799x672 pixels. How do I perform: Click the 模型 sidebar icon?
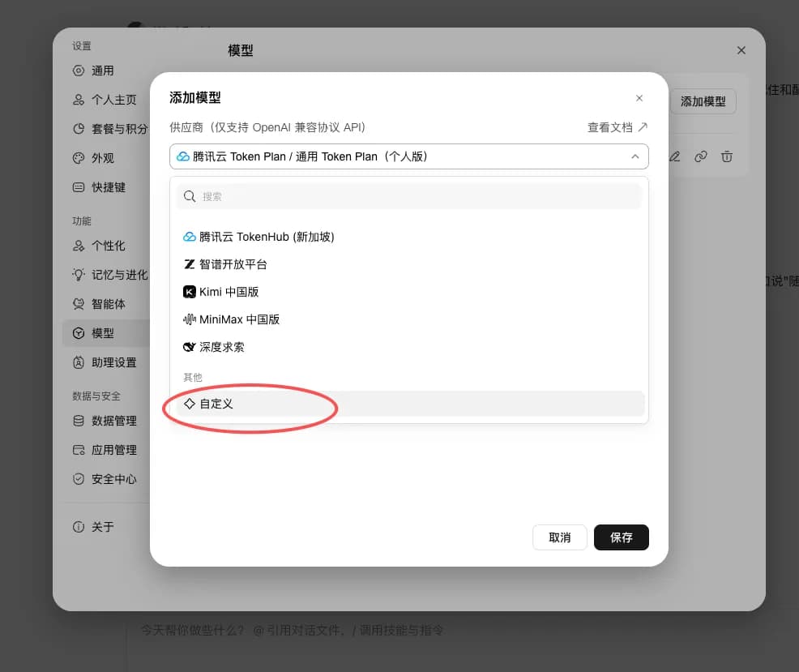coord(78,333)
